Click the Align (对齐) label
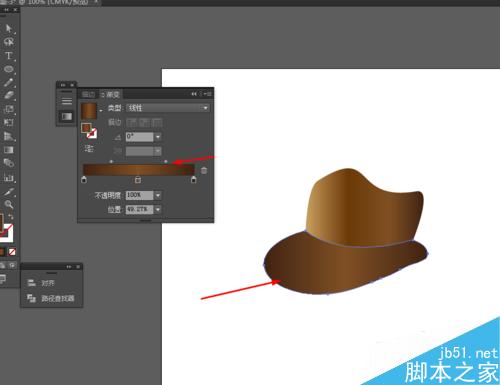The height and width of the screenshot is (385, 500). pyautogui.click(x=48, y=283)
